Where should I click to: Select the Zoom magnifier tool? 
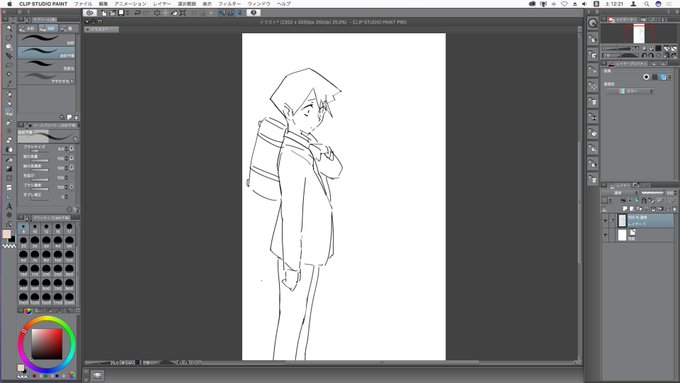click(x=9, y=28)
